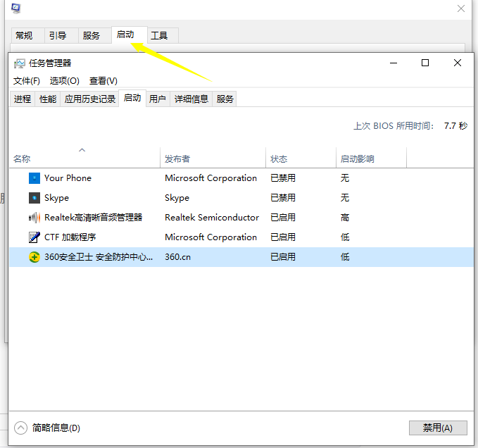Sort by the 状态 column header
478x448 pixels.
coord(301,158)
